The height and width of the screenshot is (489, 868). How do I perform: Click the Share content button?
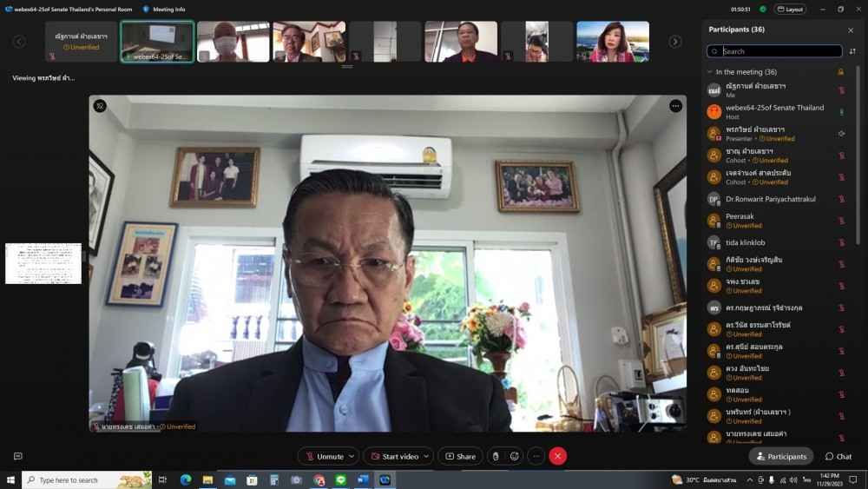pos(460,456)
